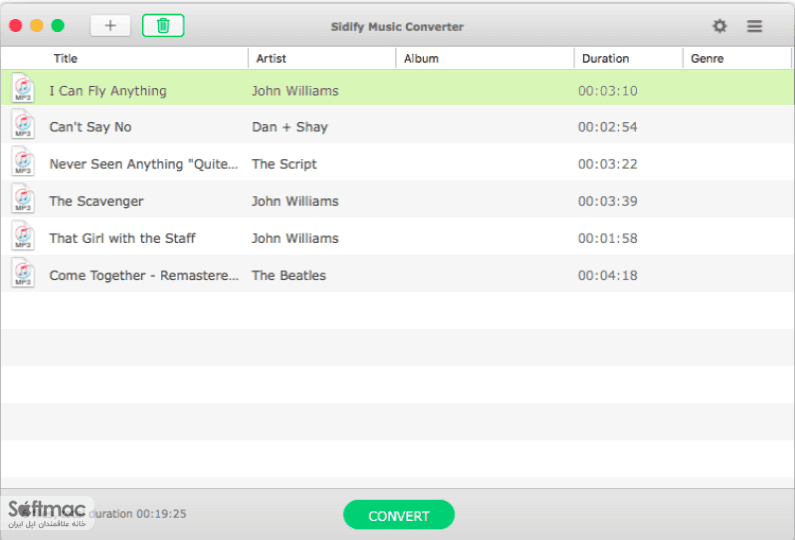
Task: Maximize the window with green button
Action: [x=58, y=25]
